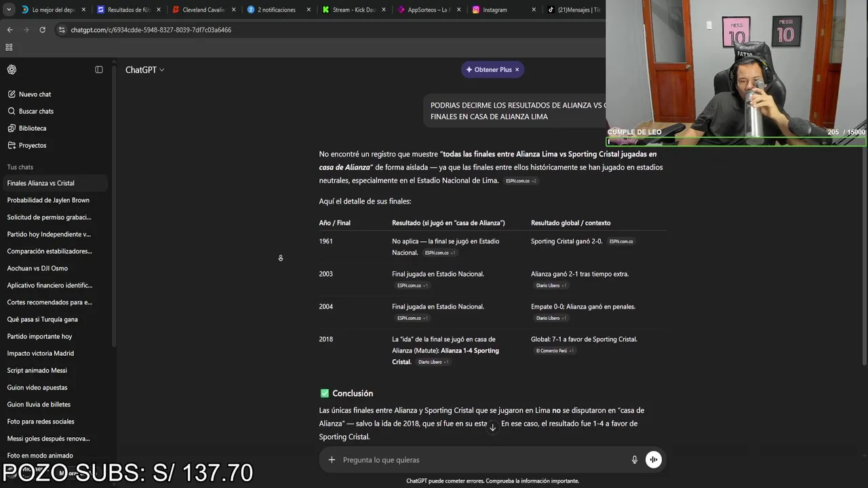The image size is (868, 488).
Task: Close the Cleveland Cavaliers tab
Action: 234,9
